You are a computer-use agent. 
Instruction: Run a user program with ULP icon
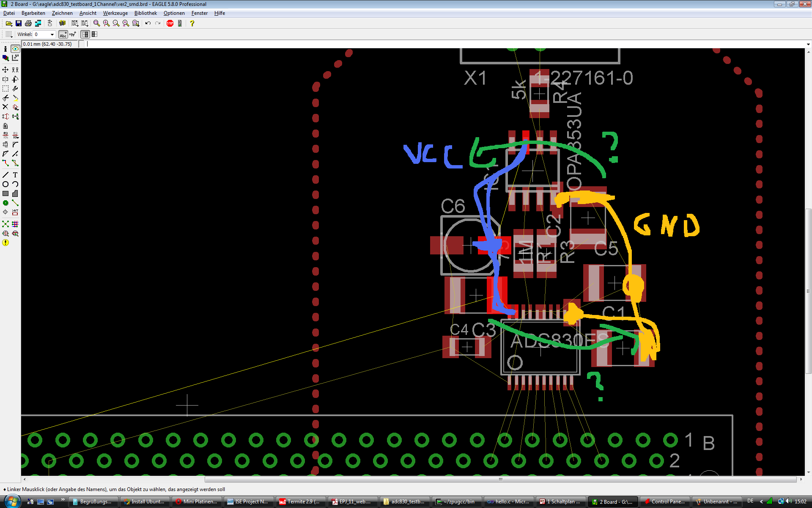point(85,23)
